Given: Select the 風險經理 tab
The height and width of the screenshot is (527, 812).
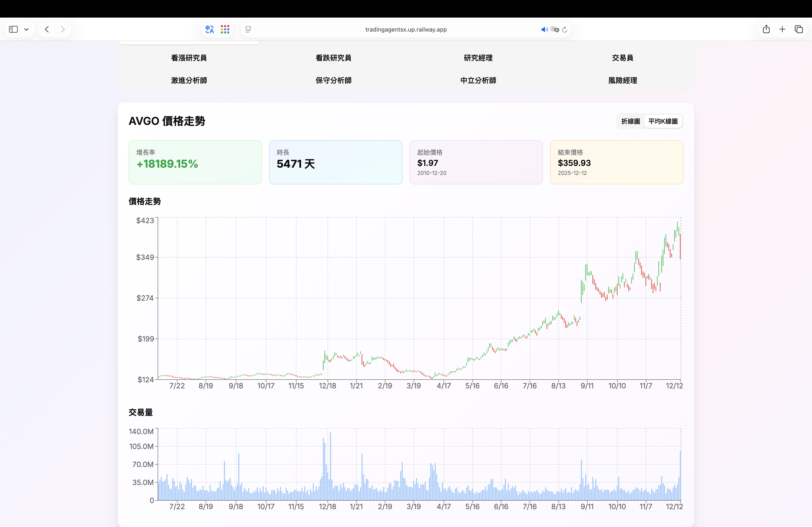Looking at the screenshot, I should (x=623, y=80).
